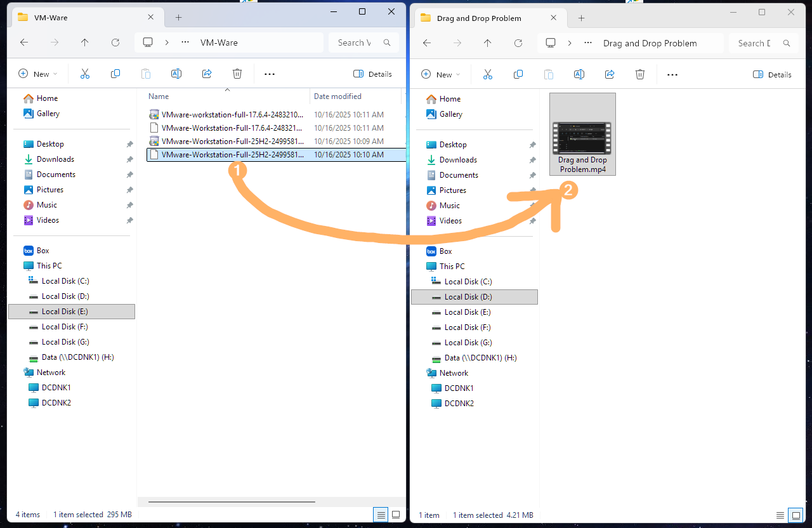The width and height of the screenshot is (812, 528).
Task: Click Copy icon in Drag and Drop Problem window
Action: point(518,74)
